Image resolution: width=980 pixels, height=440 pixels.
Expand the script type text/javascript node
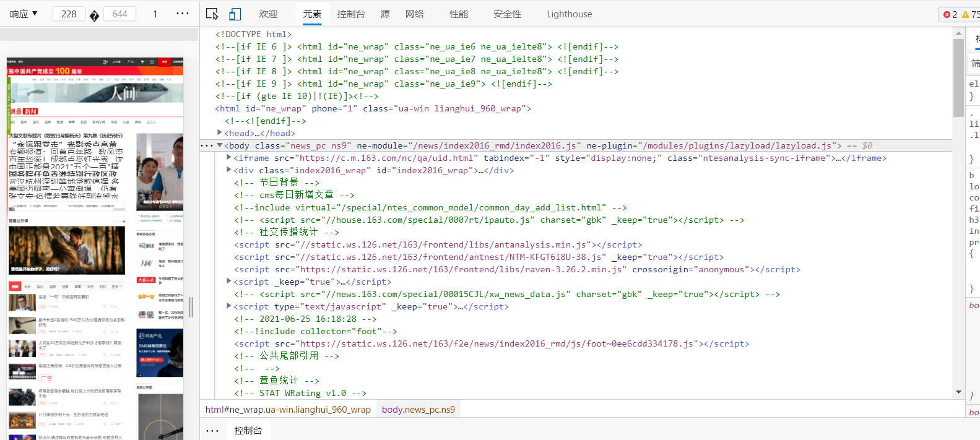tap(229, 306)
